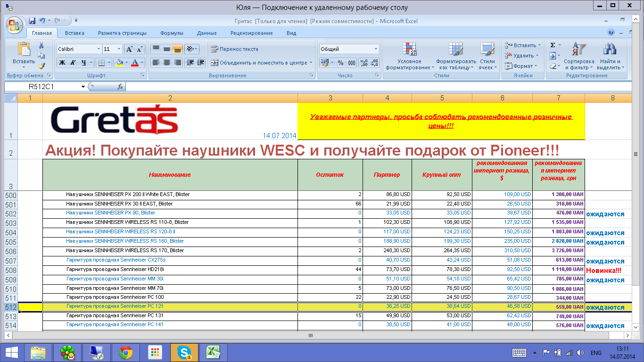Click the Windows Start button

tap(11, 352)
